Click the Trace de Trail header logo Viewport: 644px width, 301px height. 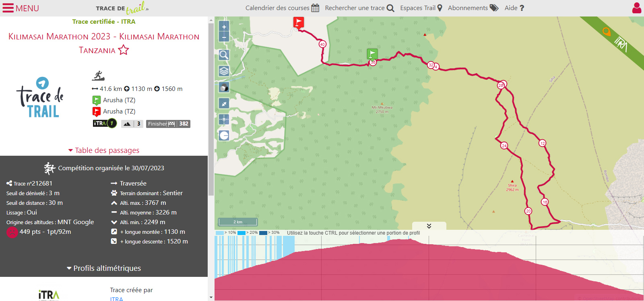point(122,8)
